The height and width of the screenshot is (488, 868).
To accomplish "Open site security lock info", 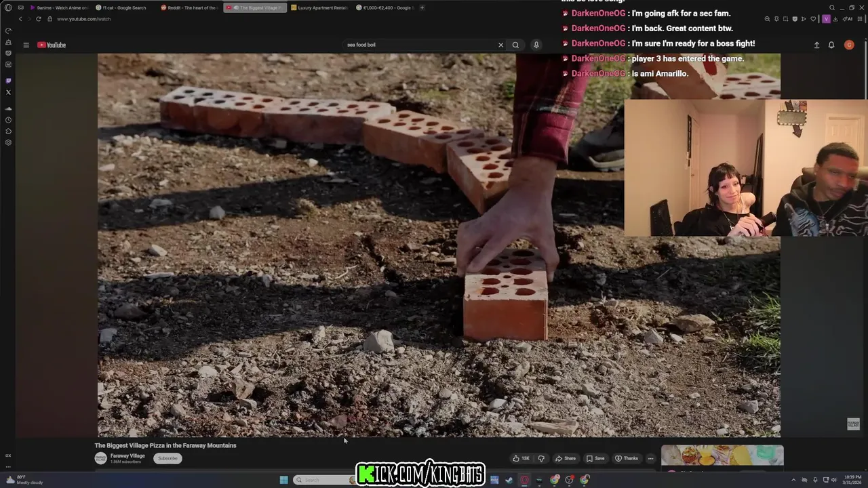I will tap(50, 19).
